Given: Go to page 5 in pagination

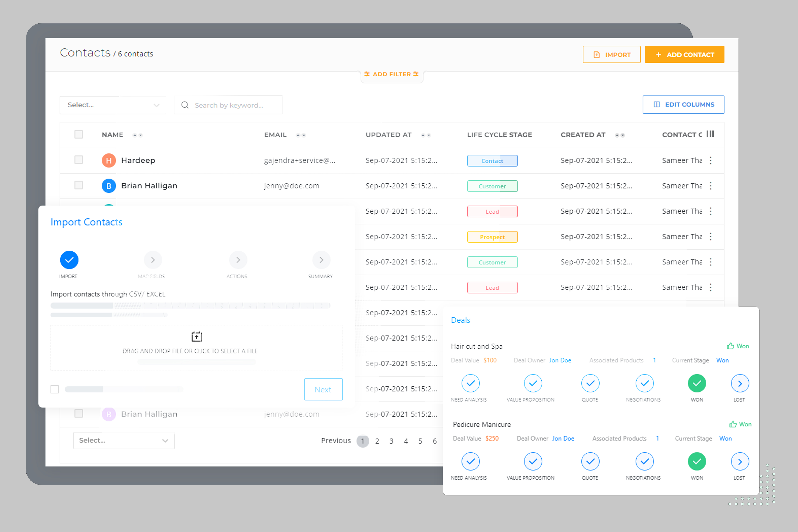Looking at the screenshot, I should tap(420, 441).
